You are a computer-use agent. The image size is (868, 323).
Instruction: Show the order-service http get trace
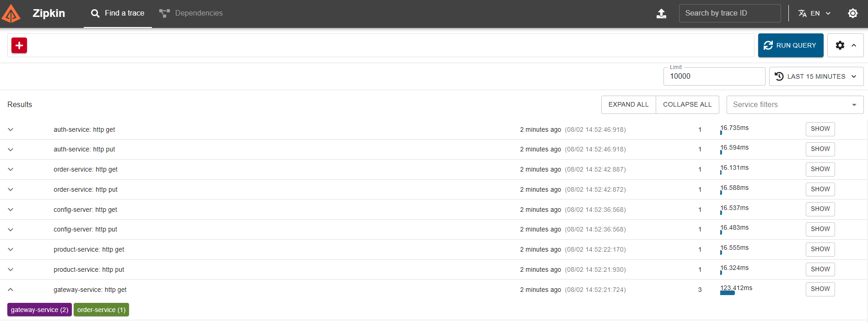click(x=820, y=169)
